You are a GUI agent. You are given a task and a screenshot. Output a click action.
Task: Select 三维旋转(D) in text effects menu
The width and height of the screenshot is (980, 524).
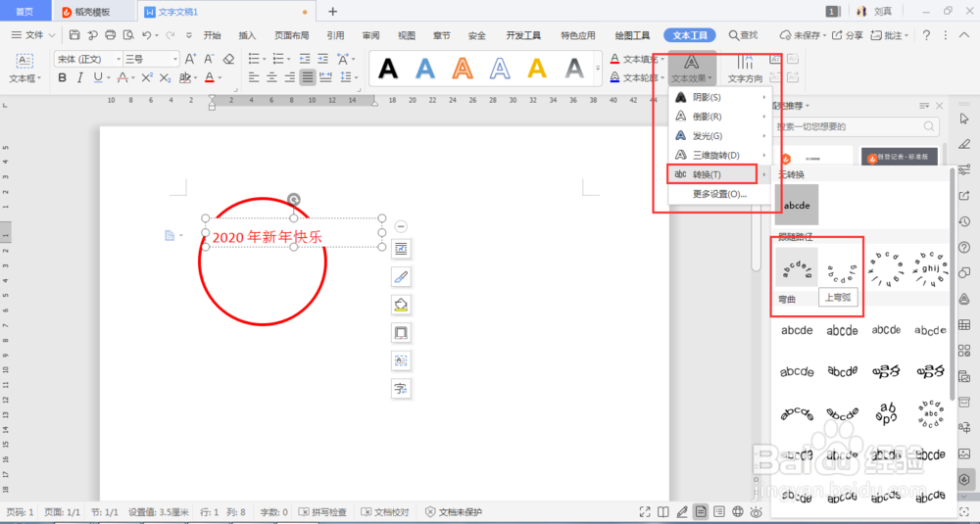[x=720, y=155]
